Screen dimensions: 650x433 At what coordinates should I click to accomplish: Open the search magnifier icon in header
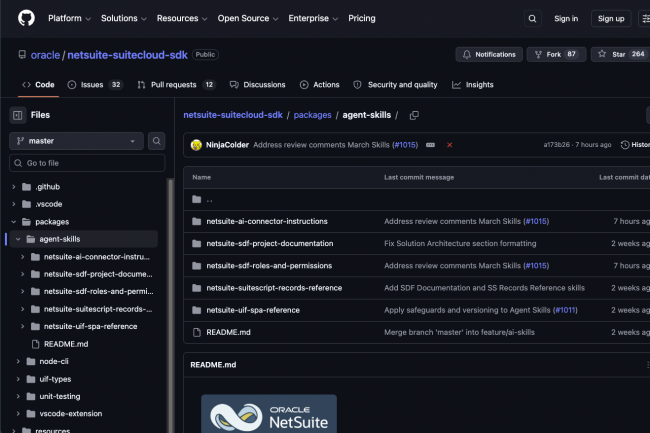pyautogui.click(x=531, y=18)
